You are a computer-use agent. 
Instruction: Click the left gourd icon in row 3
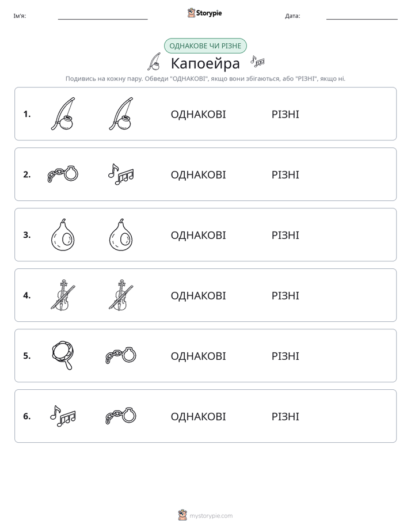(x=63, y=235)
